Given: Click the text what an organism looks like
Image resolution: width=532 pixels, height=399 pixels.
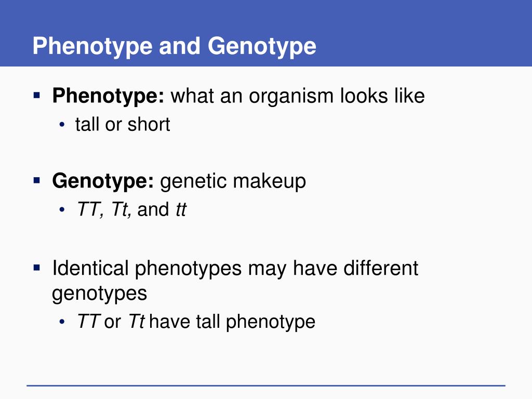Looking at the screenshot, I should 298,96.
